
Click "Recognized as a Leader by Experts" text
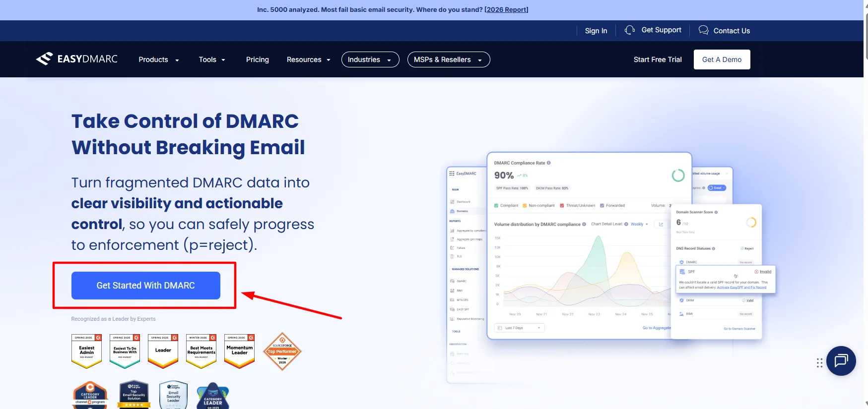[113, 319]
